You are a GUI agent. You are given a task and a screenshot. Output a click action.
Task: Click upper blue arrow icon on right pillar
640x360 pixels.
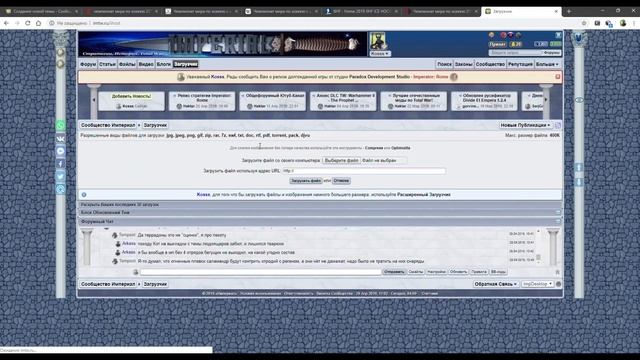pos(579,168)
